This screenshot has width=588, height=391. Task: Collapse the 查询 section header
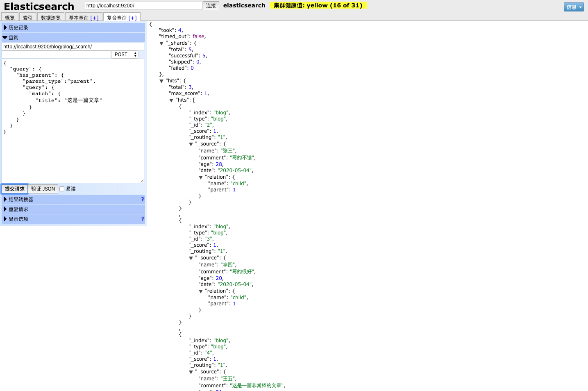pos(14,38)
